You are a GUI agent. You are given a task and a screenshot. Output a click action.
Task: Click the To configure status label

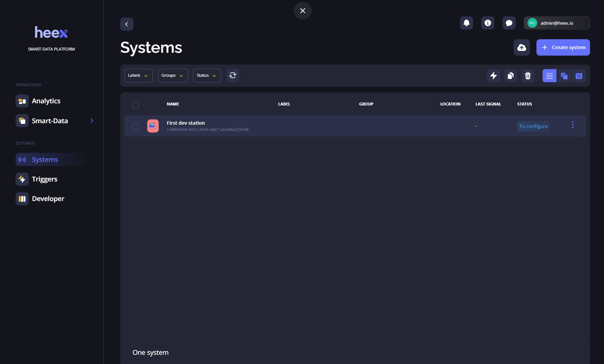[533, 126]
